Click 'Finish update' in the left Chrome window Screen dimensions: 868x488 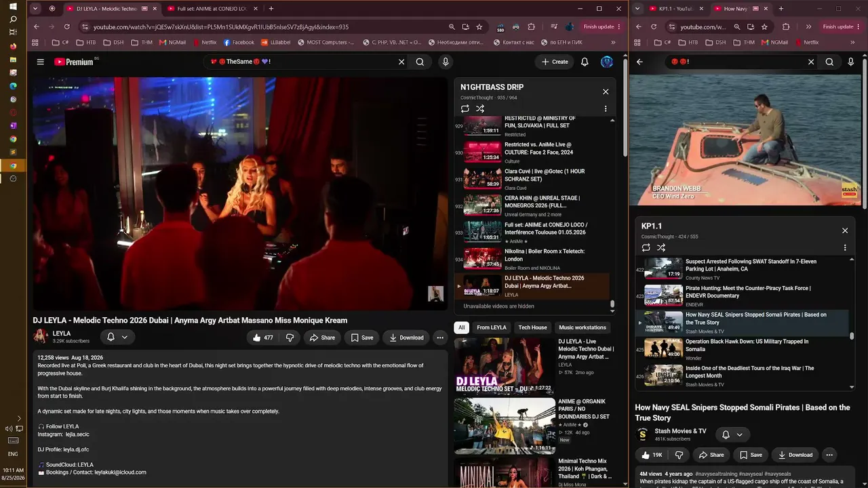[602, 26]
